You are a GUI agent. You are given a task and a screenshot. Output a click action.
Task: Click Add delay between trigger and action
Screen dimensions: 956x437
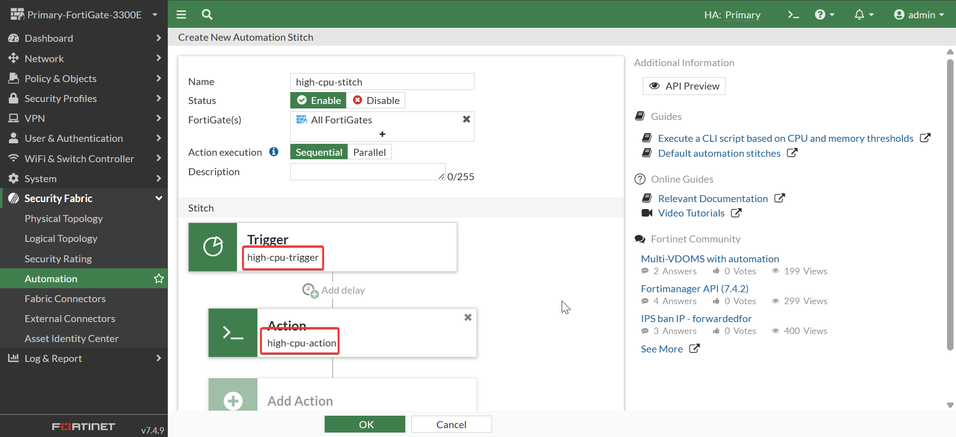click(x=334, y=290)
